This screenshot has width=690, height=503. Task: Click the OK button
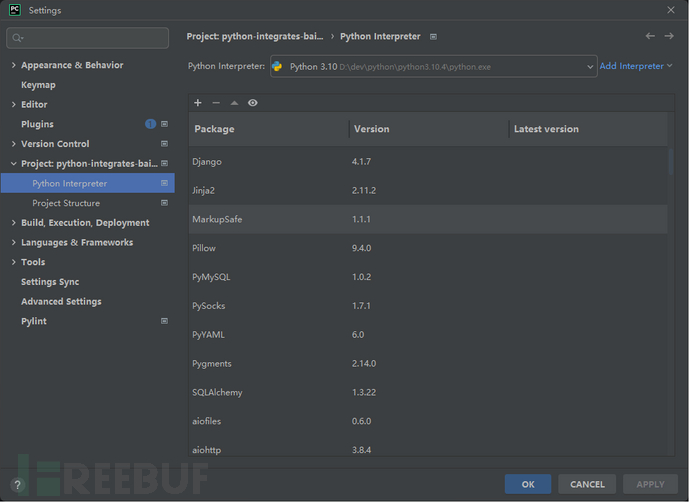pos(528,484)
